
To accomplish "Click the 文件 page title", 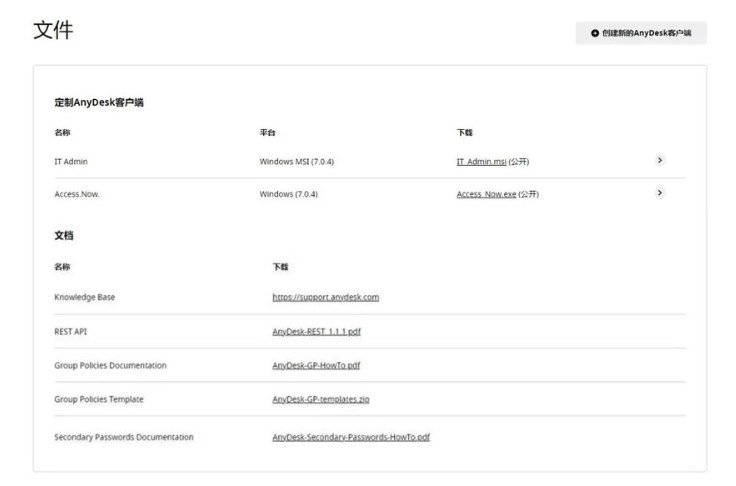I will click(53, 30).
